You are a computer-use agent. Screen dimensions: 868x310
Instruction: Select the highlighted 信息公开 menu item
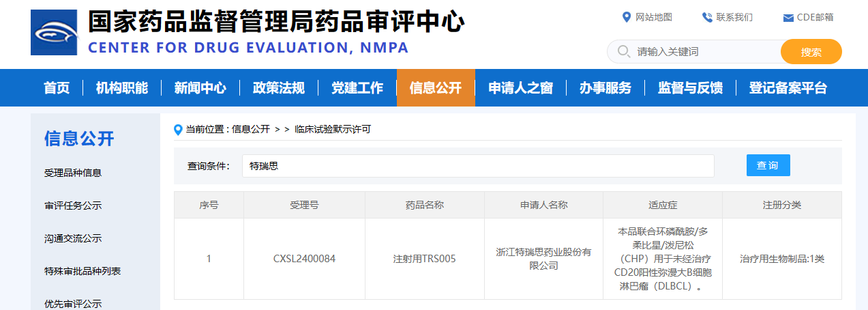pos(436,87)
